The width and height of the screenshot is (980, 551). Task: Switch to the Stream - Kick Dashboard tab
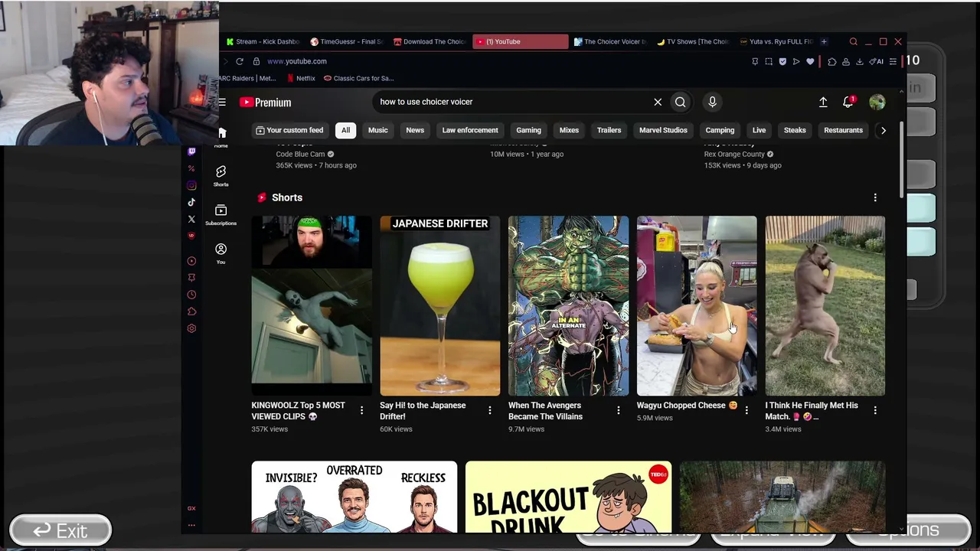pos(262,41)
